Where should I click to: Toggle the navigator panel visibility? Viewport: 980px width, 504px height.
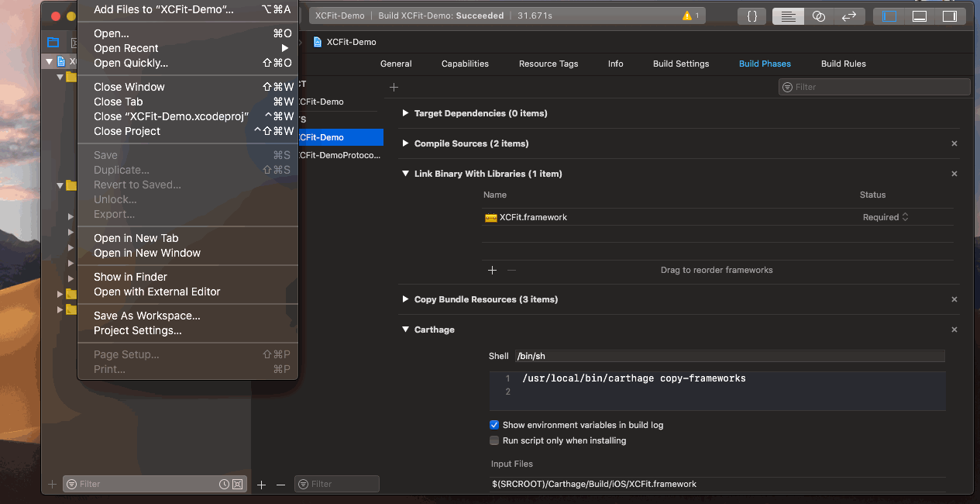(x=888, y=16)
